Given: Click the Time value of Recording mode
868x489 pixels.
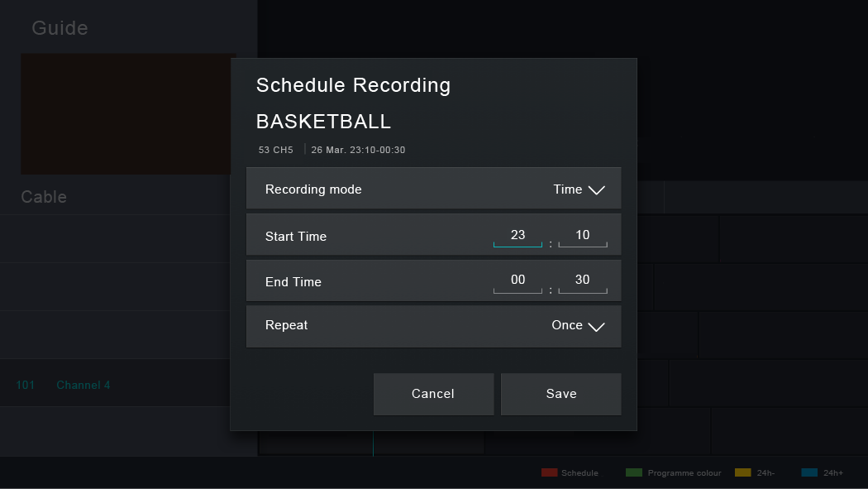Looking at the screenshot, I should (567, 189).
